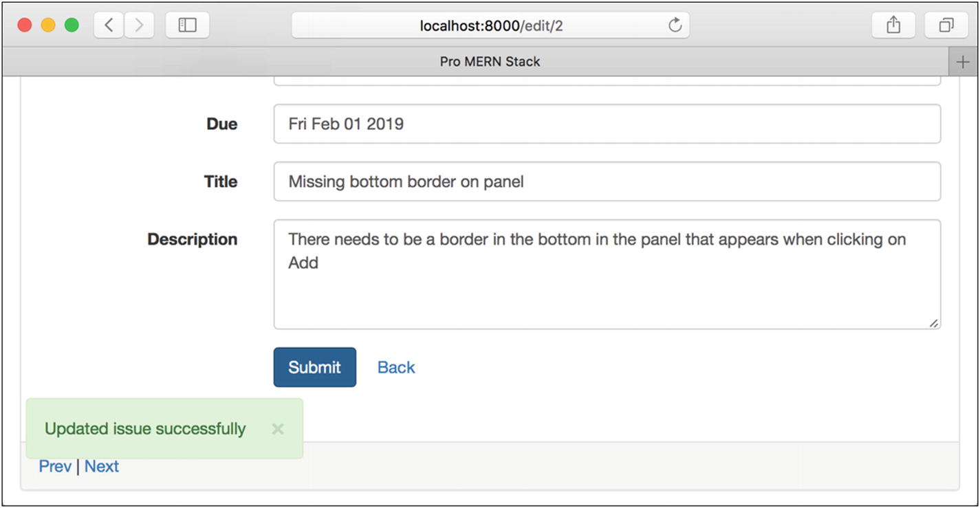Open the Share menu icon
Viewport: 980px width, 508px height.
click(x=893, y=25)
